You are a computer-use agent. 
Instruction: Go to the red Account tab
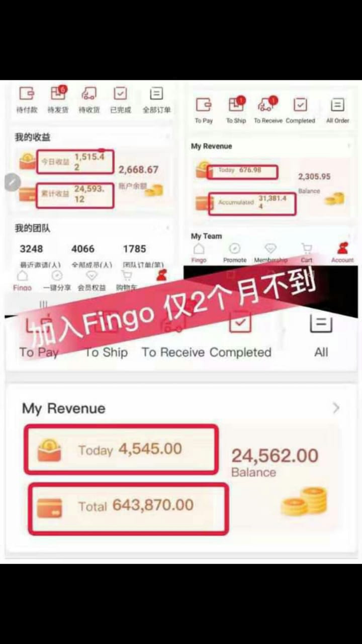tap(342, 253)
